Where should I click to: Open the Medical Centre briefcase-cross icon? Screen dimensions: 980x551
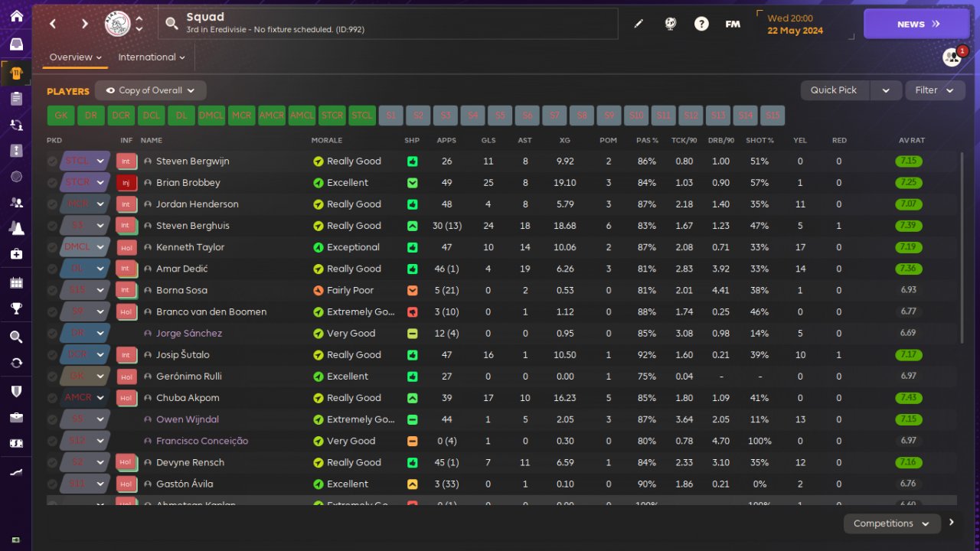tap(16, 253)
